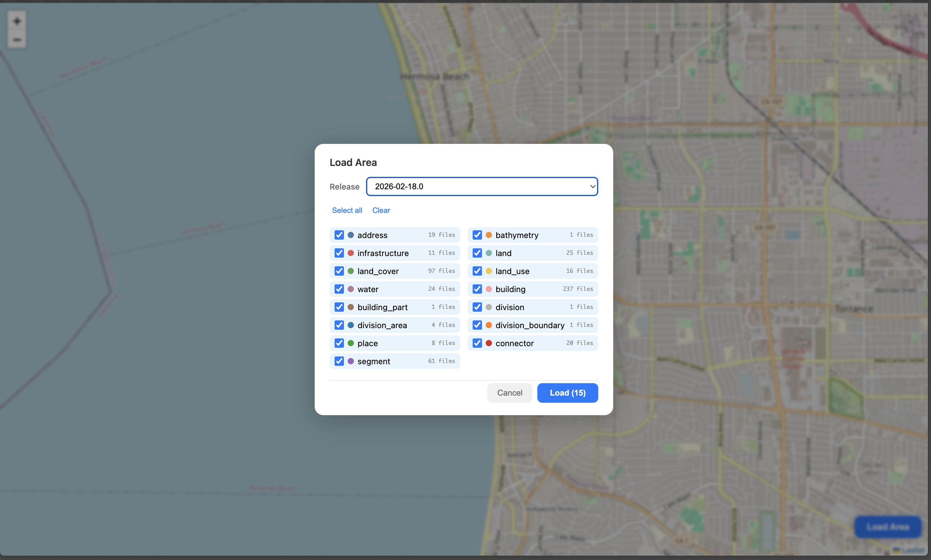Click the green dot icon beside land_cover

point(350,271)
